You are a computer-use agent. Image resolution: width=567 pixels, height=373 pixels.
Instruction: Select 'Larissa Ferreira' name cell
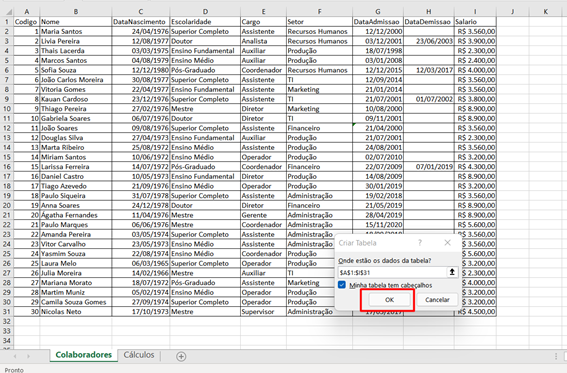[76, 167]
